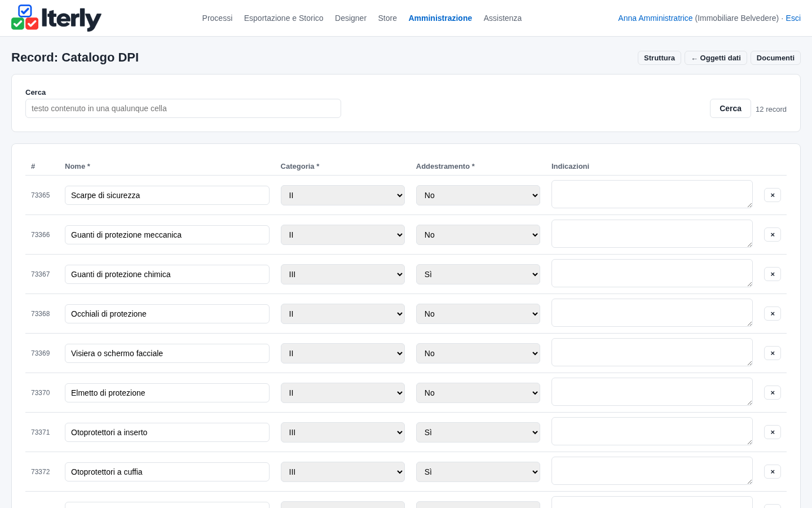Image resolution: width=812 pixels, height=508 pixels.
Task: Edit name field Otoprotettori a cuffia
Action: (167, 472)
